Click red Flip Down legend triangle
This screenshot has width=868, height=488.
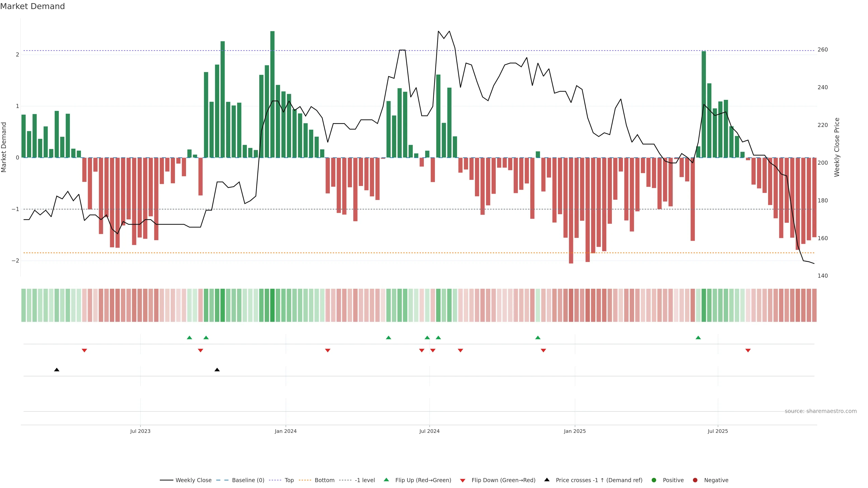463,481
